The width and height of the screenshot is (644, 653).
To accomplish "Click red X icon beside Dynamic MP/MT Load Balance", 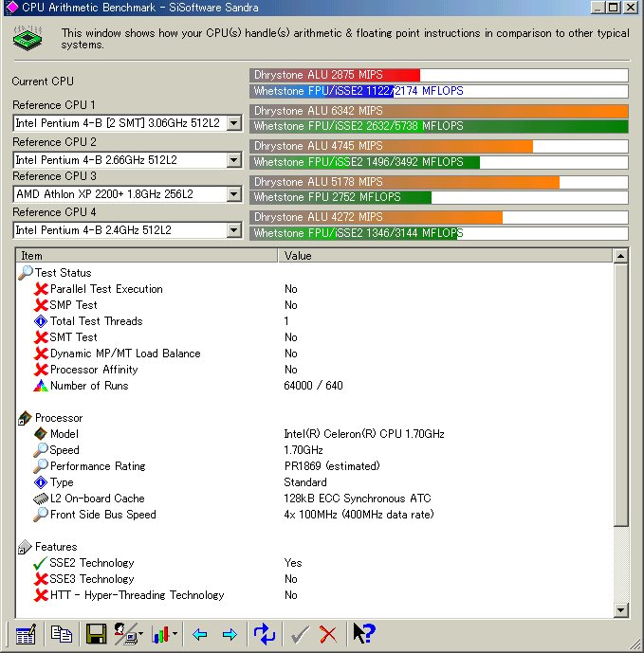I will (x=41, y=354).
